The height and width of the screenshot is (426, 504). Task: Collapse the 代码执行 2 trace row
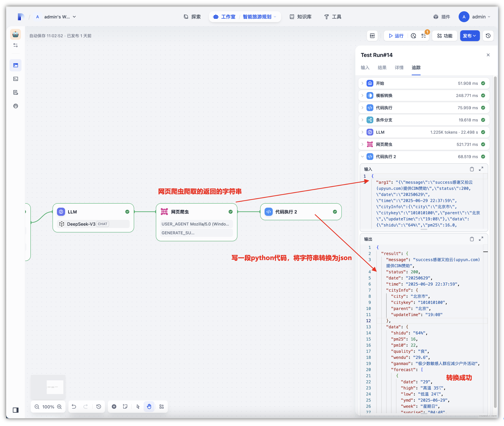click(362, 156)
